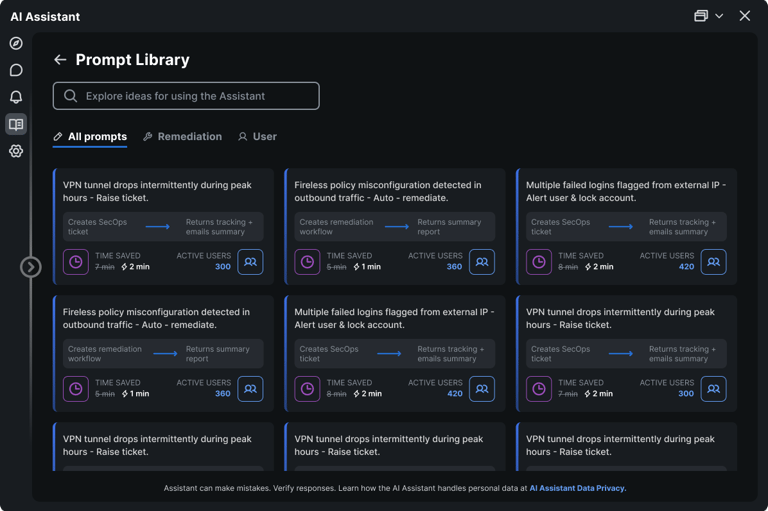Screen dimensions: 768x511
Task: Select the Prompt Library book icon
Action: (x=16, y=124)
